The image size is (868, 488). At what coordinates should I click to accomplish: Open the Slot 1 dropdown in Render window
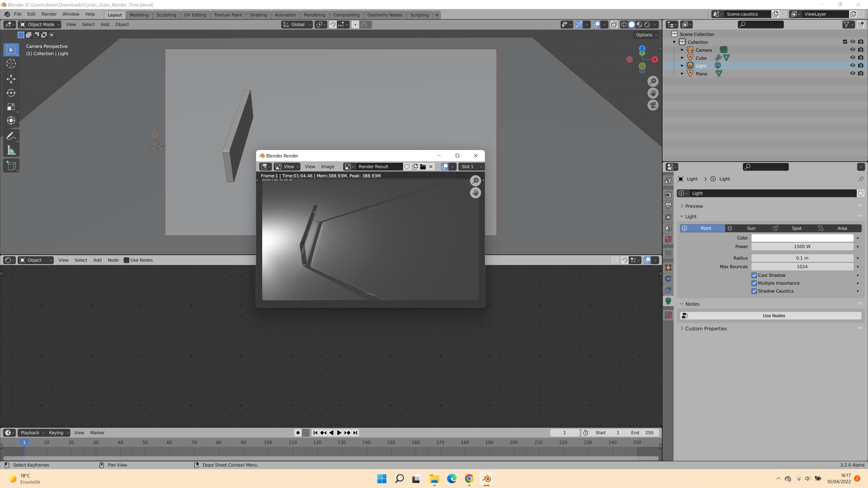471,166
